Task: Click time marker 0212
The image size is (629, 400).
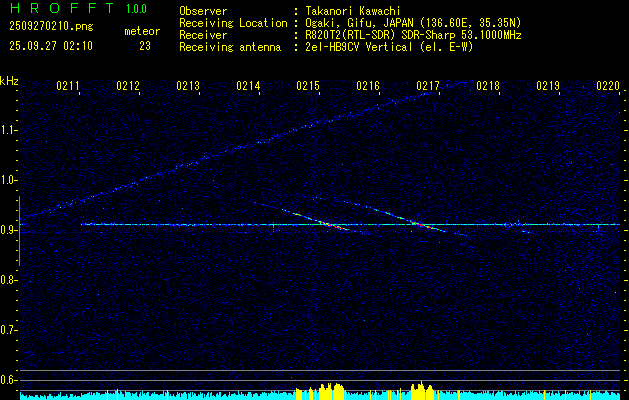Action: tap(128, 85)
